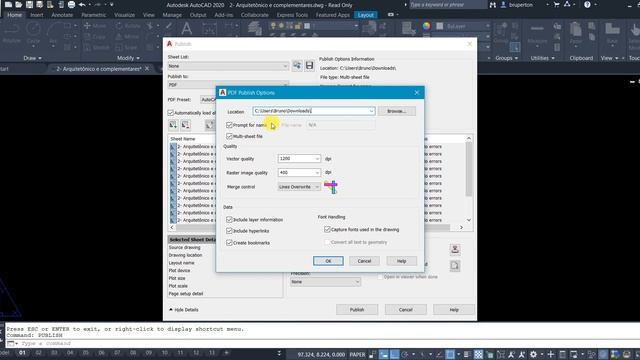Image resolution: width=640 pixels, height=360 pixels.
Task: Toggle Include layer information checkbox
Action: (x=229, y=220)
